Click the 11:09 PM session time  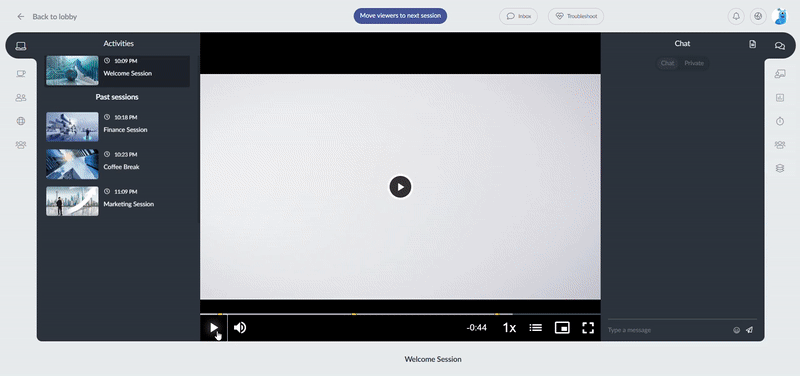(126, 192)
